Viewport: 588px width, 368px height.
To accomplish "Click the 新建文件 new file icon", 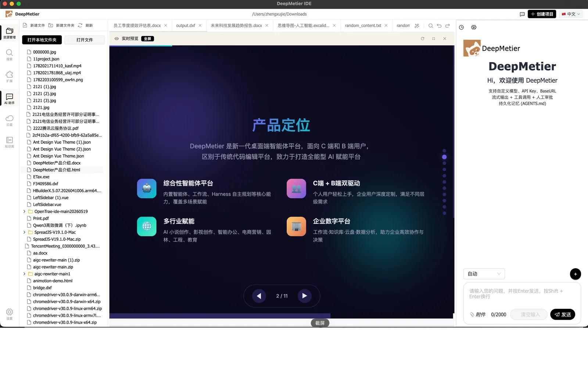I will point(25,25).
